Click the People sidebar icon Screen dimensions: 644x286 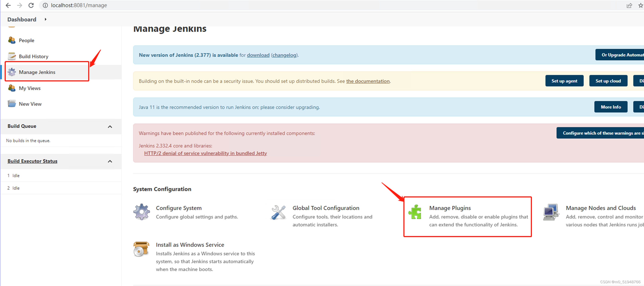pos(12,40)
